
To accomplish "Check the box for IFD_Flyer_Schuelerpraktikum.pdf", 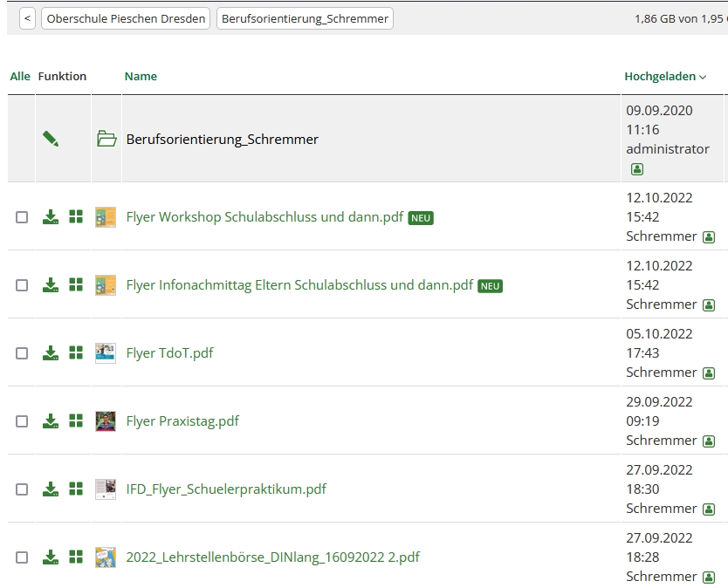I will [22, 489].
